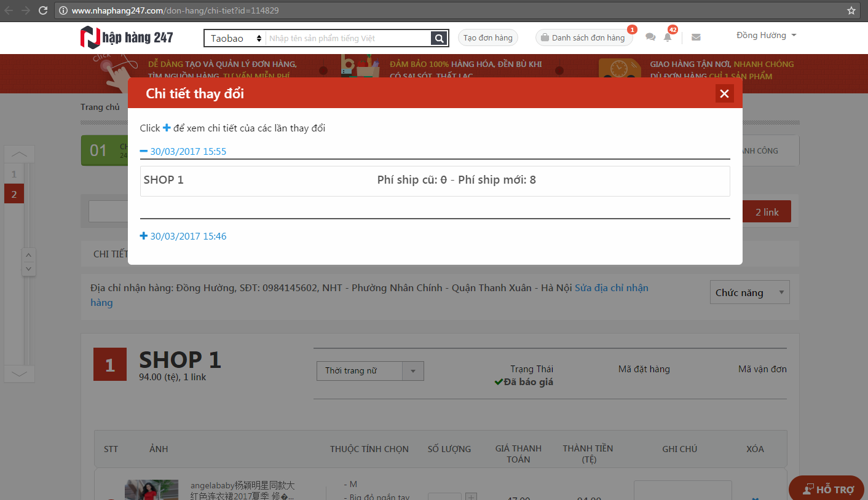Jump to shop 1 in side navigator
This screenshot has height=500, width=868.
(x=14, y=174)
